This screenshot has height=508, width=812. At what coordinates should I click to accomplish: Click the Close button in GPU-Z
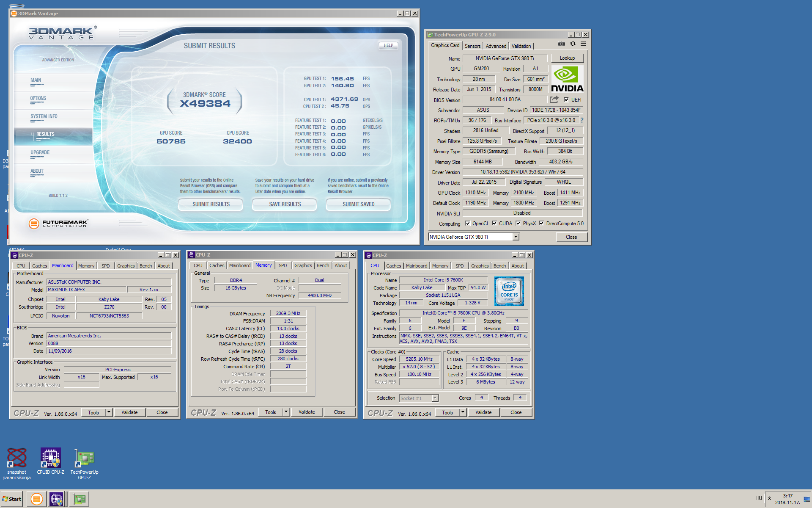tap(571, 237)
